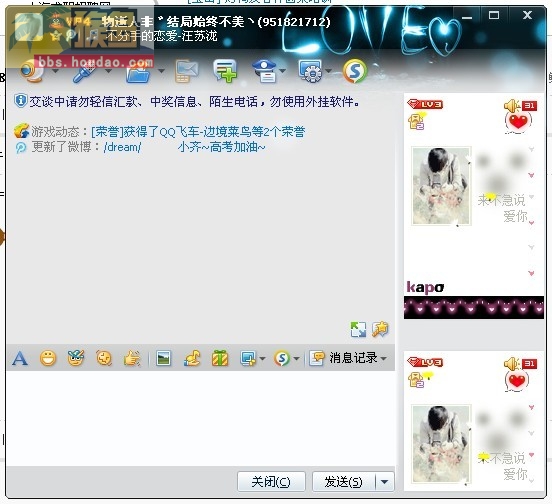This screenshot has width=552, height=504.
Task: Open the /dream/ microblog update link
Action: [x=123, y=147]
